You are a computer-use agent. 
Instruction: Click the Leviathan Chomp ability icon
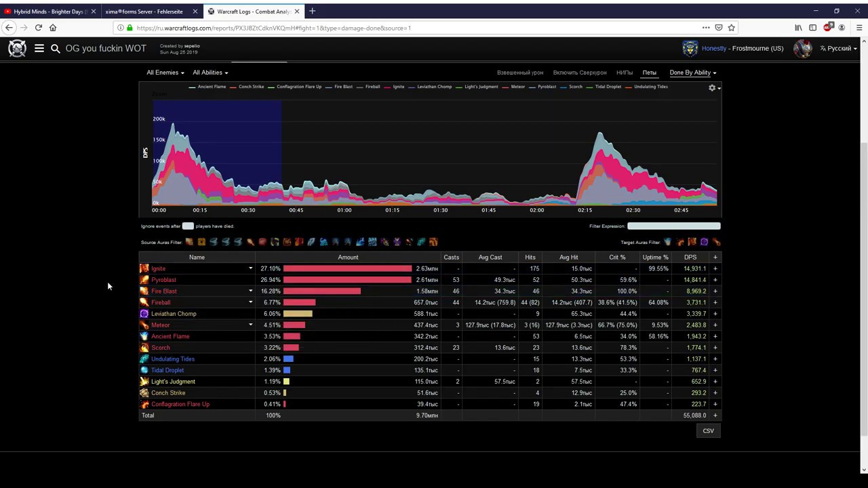[144, 314]
